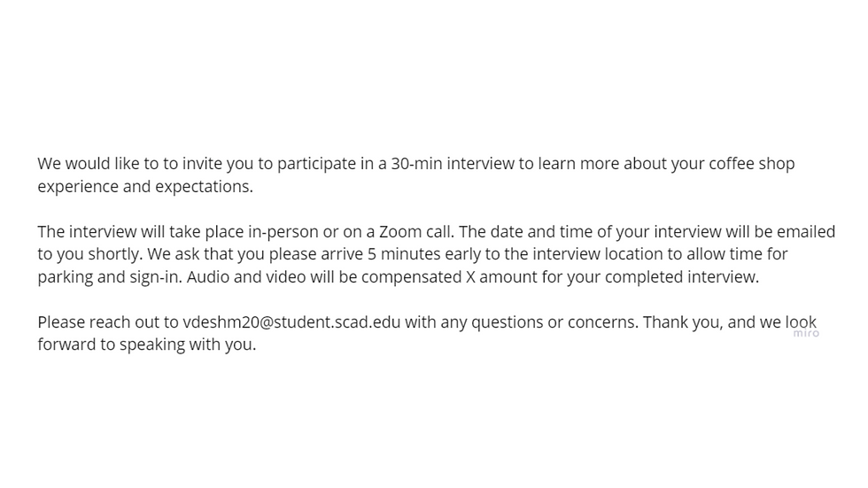The height and width of the screenshot is (488, 868).
Task: Click the phrase "experience and expectations."
Action: [x=145, y=187]
